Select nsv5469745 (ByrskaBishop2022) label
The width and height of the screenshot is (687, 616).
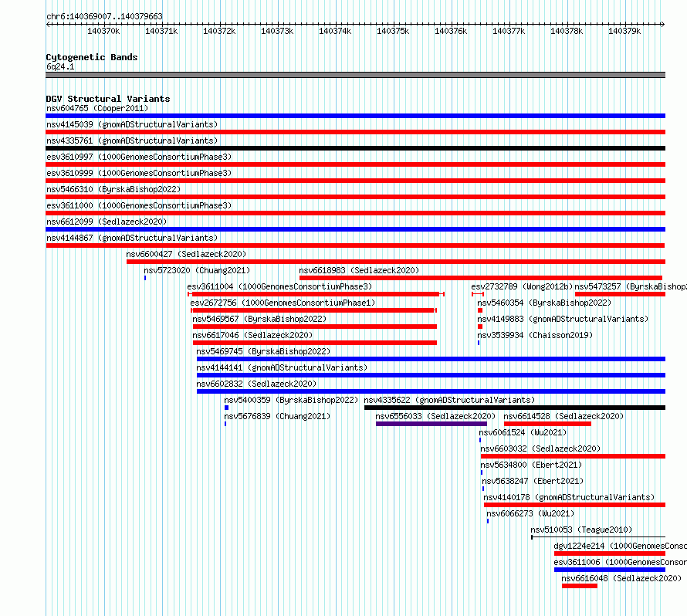[263, 351]
